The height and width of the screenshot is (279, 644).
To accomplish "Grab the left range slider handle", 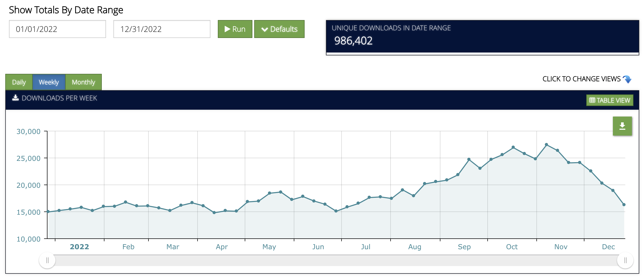I will point(47,261).
